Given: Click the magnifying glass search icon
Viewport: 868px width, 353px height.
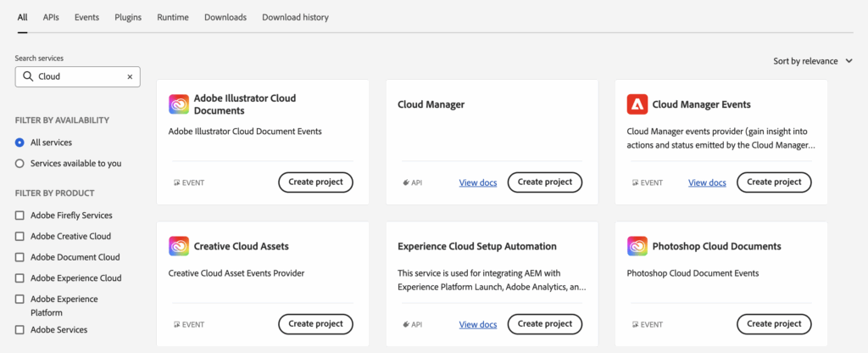Looking at the screenshot, I should (x=28, y=76).
